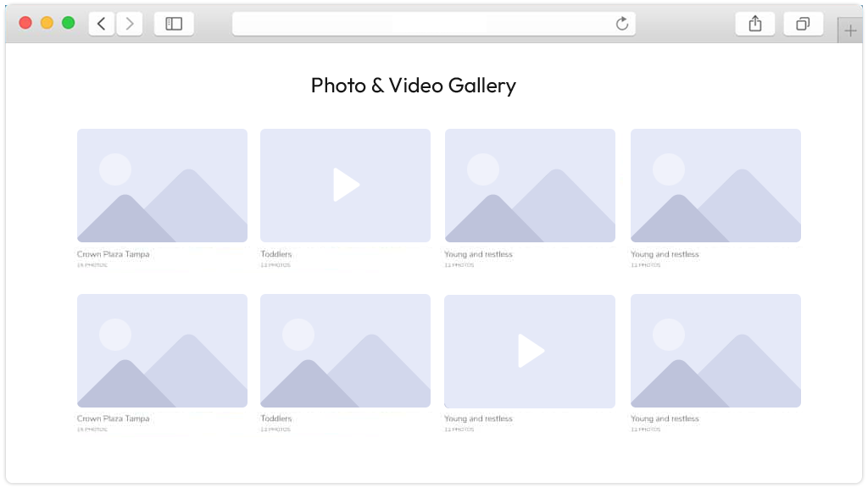Open the bottom-right Young and restless thumbnail

point(715,350)
